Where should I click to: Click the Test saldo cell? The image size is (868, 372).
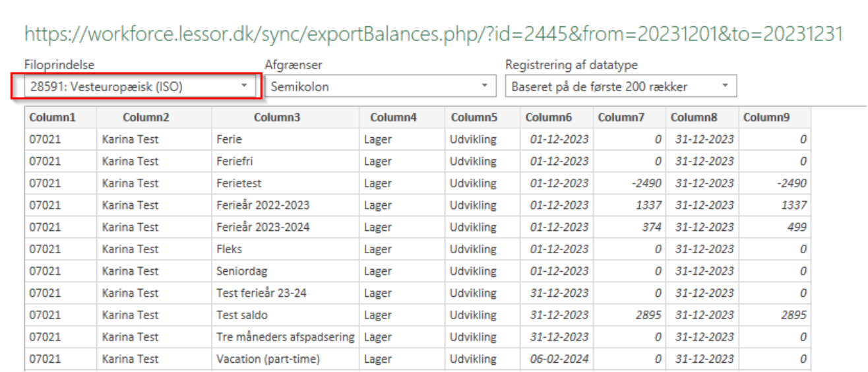point(242,315)
